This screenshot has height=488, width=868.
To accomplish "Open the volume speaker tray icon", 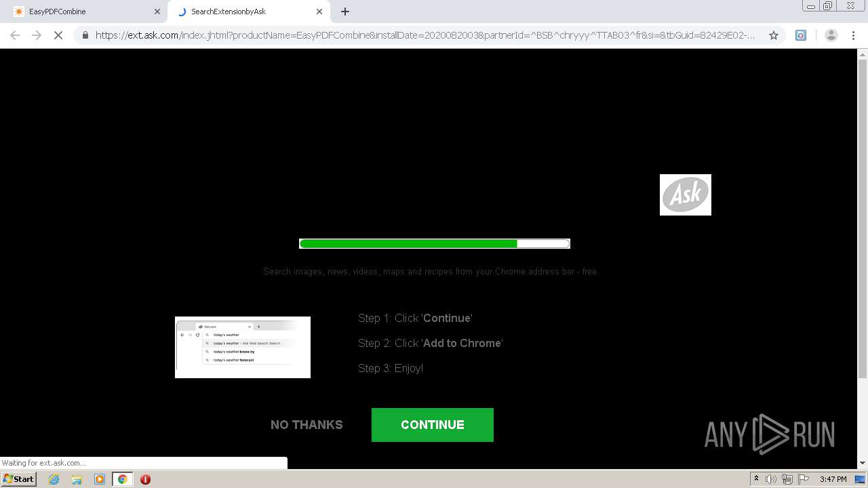I will [x=771, y=479].
